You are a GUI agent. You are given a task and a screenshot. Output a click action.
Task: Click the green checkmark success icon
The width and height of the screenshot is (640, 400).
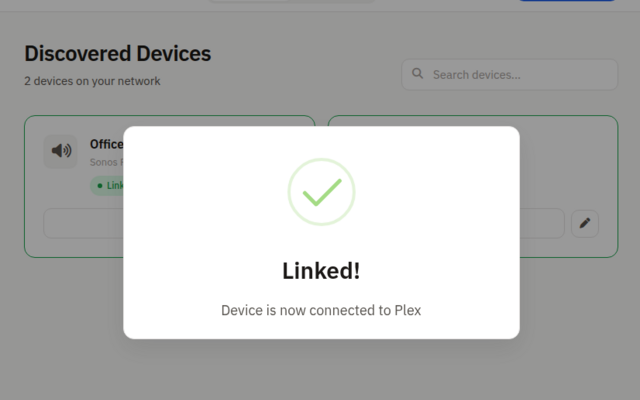point(321,192)
